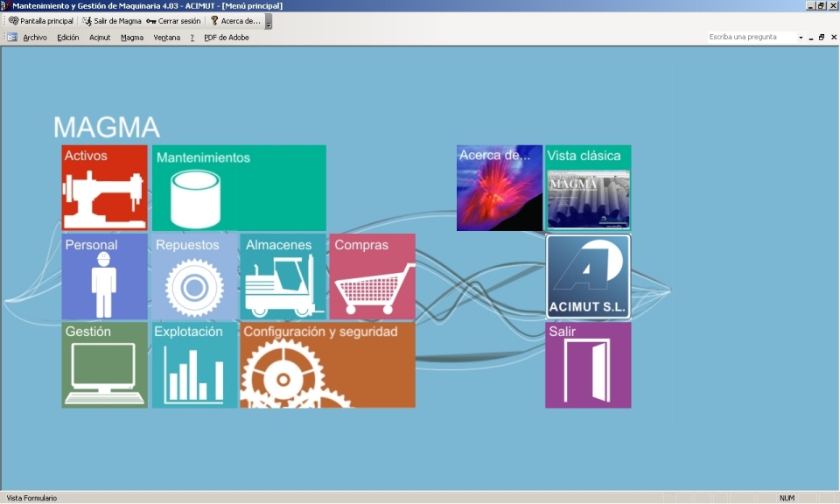Click Acerca de... toolbar button
The image size is (840, 504).
coord(235,21)
